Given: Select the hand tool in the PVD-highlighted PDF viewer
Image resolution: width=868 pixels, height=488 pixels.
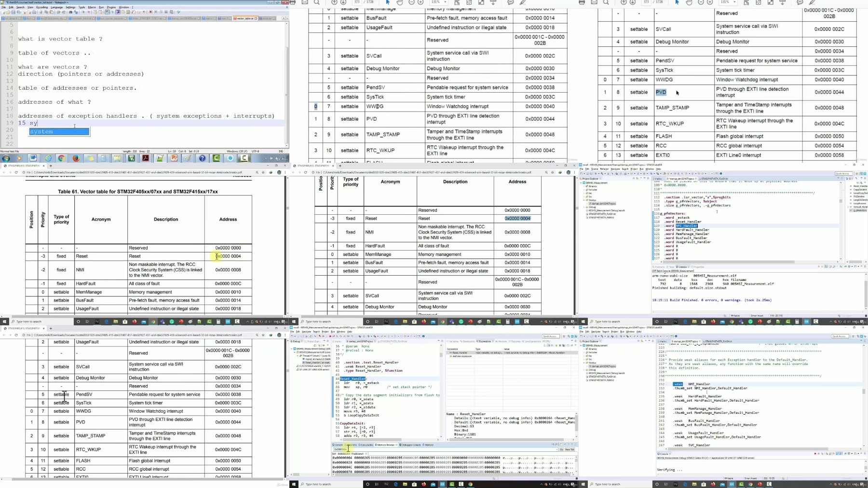Looking at the screenshot, I should point(689,2).
